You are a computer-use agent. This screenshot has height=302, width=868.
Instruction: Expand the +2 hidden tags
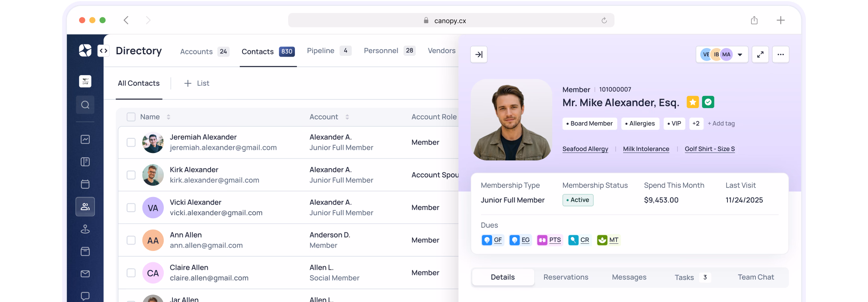tap(696, 123)
